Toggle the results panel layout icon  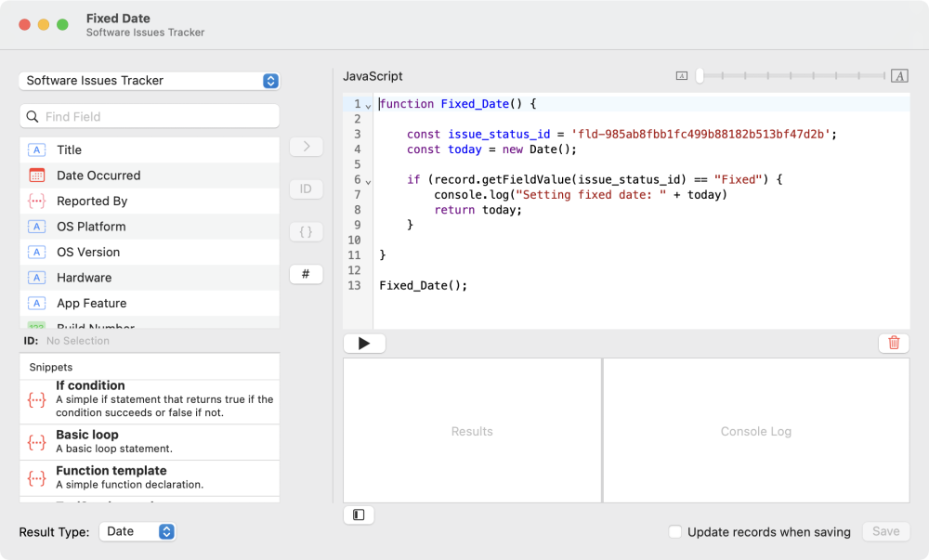pyautogui.click(x=359, y=514)
